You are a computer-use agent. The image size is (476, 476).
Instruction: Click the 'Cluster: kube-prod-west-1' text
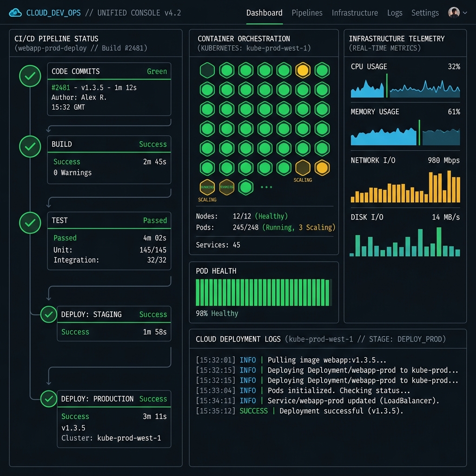(111, 438)
